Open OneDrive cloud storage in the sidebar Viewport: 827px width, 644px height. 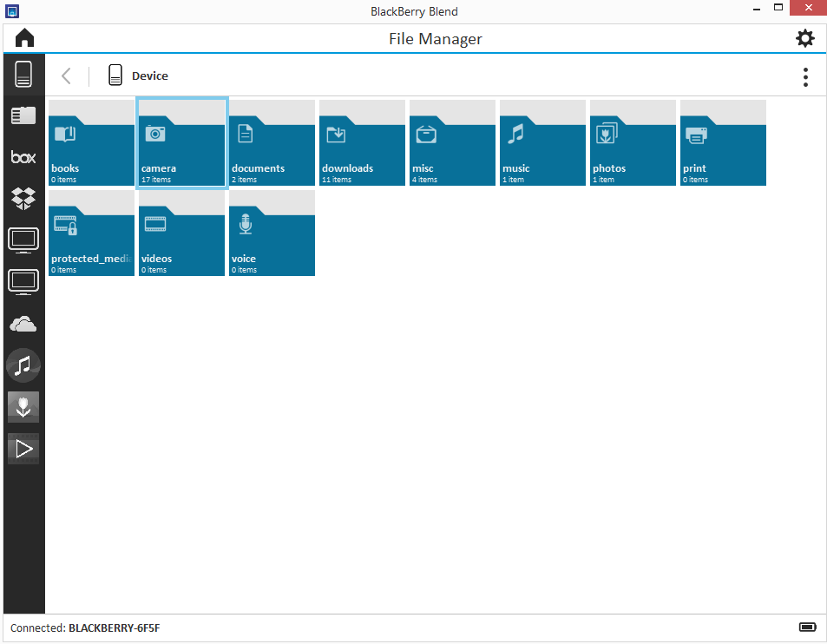[23, 324]
